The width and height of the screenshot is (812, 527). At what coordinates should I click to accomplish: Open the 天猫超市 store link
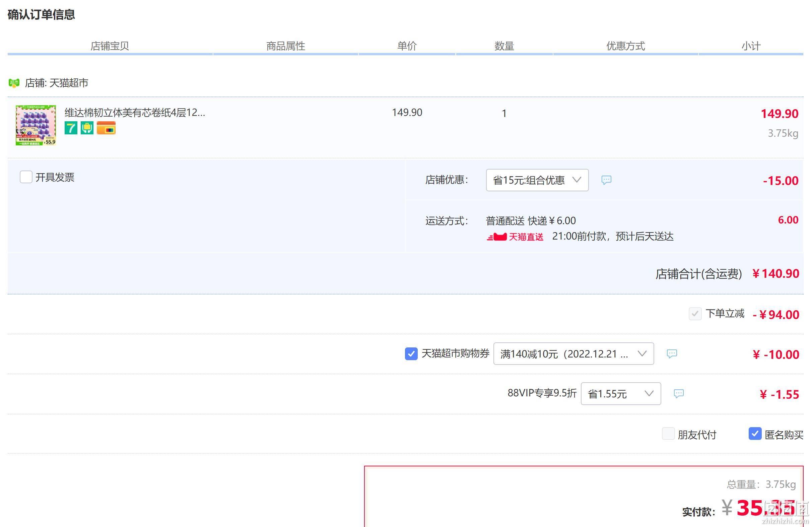click(69, 83)
